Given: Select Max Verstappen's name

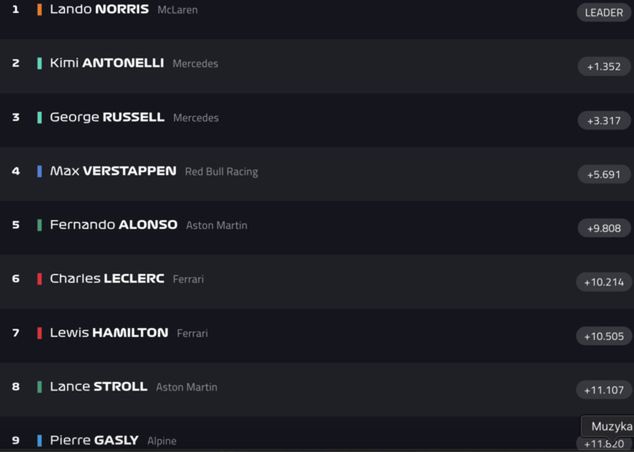Looking at the screenshot, I should [113, 171].
